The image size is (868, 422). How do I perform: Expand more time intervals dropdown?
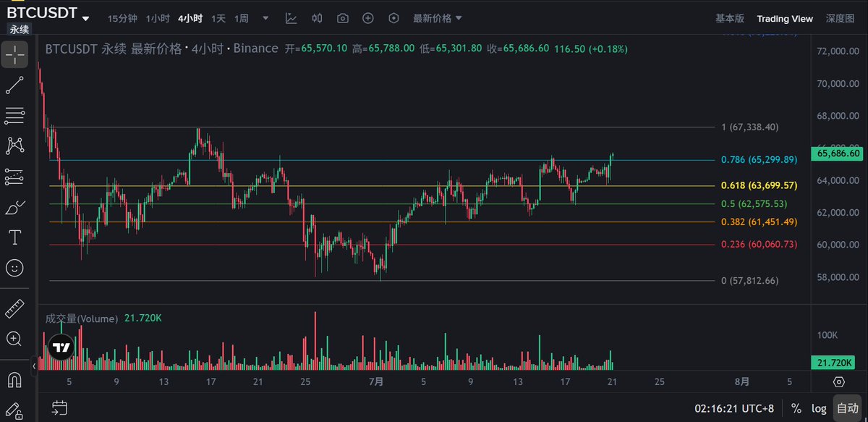[x=265, y=18]
